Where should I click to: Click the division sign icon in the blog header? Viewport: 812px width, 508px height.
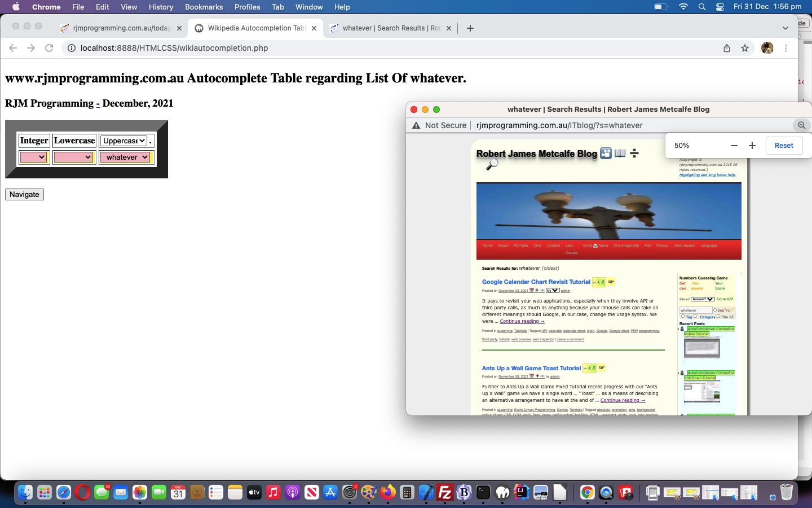tap(634, 153)
